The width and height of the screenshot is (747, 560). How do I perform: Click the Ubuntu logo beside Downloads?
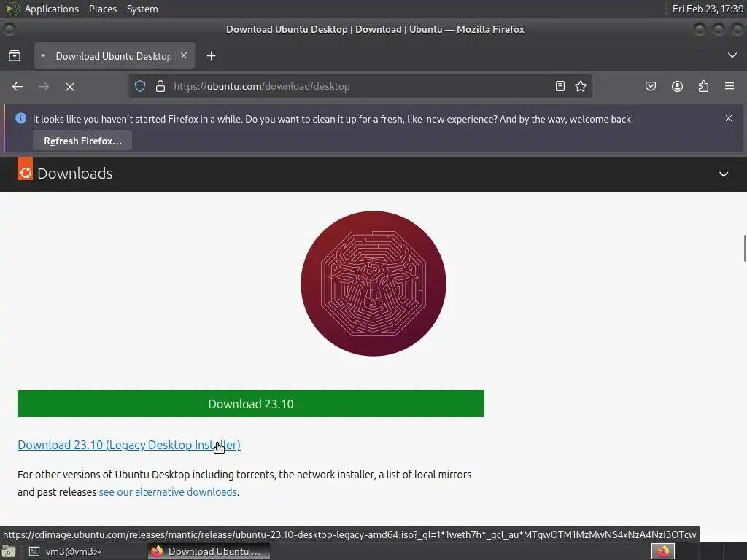tap(26, 168)
